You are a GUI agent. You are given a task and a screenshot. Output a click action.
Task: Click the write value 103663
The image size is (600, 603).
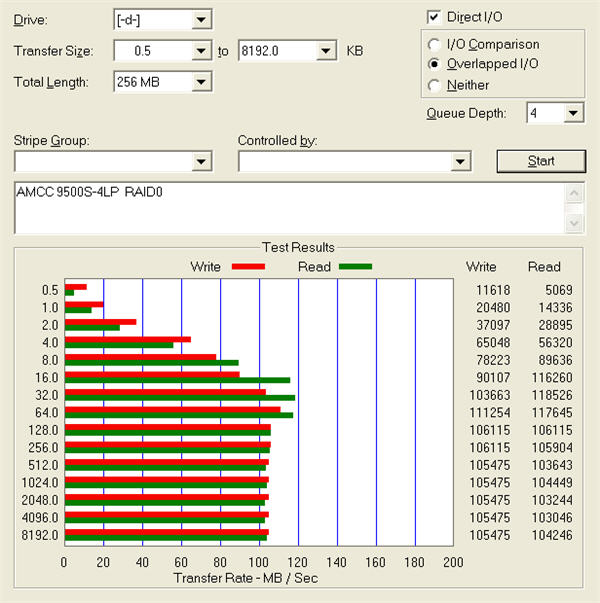[490, 395]
